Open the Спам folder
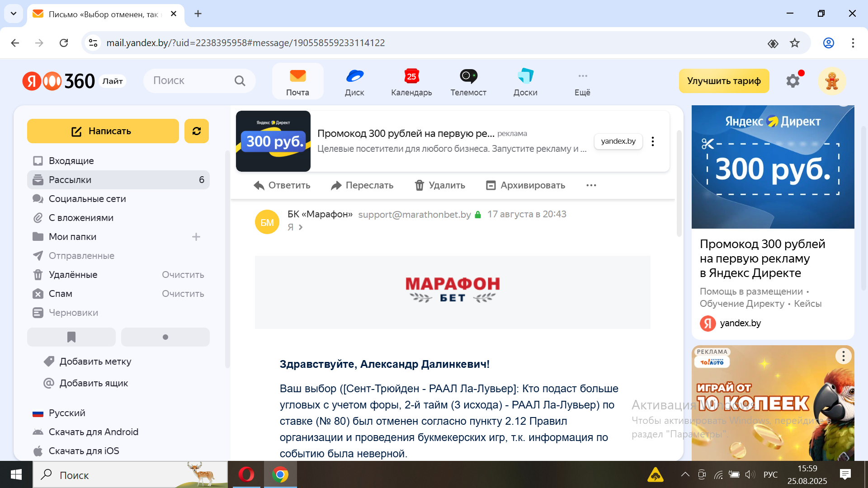This screenshot has height=488, width=868. pos(60,294)
